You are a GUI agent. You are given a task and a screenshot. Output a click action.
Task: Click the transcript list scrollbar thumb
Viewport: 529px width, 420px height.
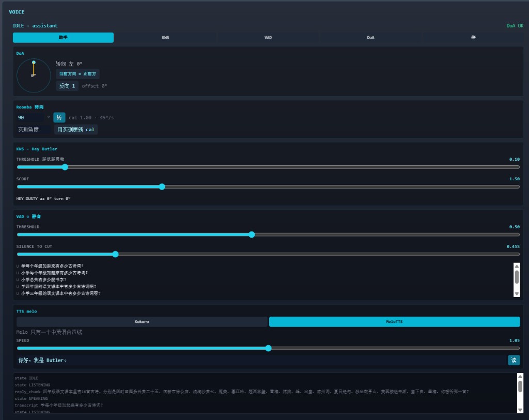point(517,276)
